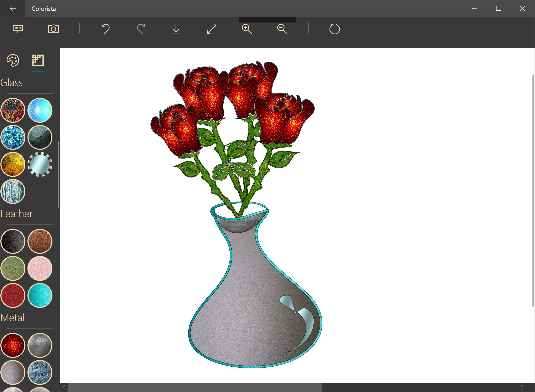Screen dimensions: 535x392
Task: Click the canvas vertical scrollbar
Action: [533, 191]
